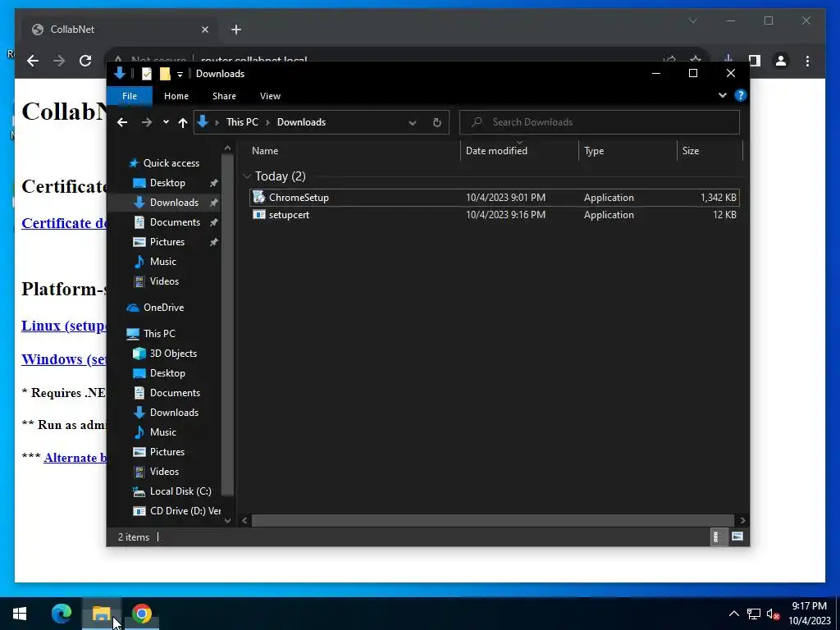Click horizontal scrollbar right arrow
This screenshot has width=840, height=630.
pos(742,520)
